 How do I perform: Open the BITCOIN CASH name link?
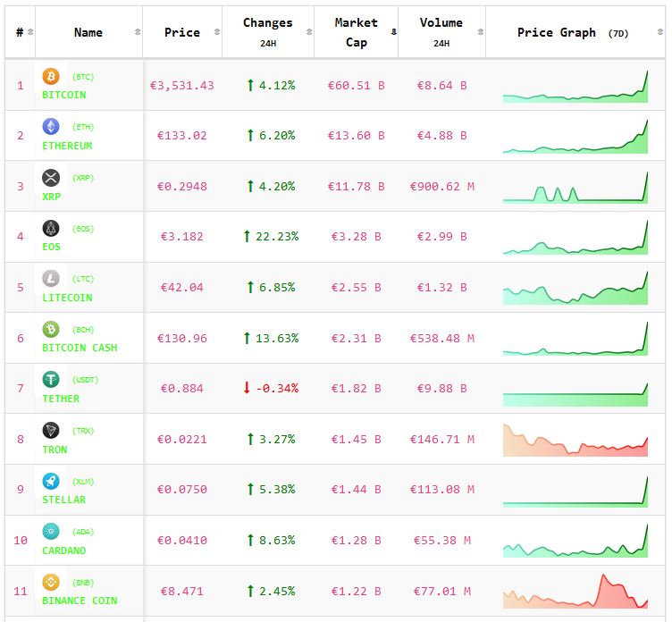pyautogui.click(x=80, y=348)
